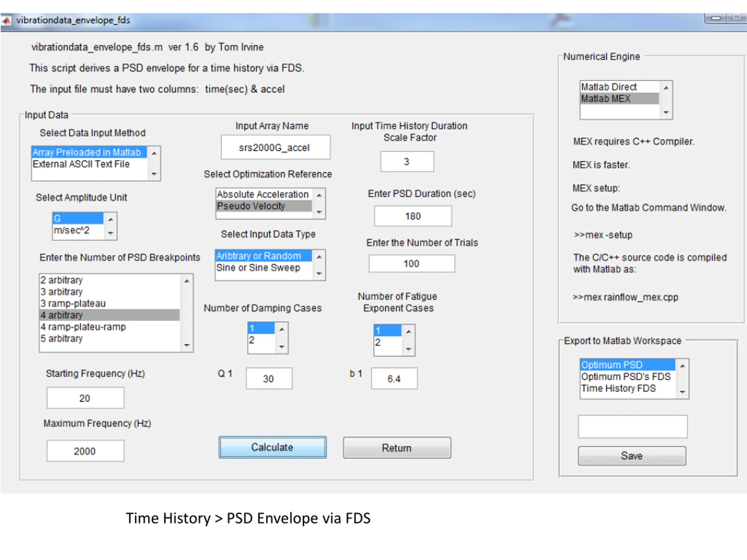Click the b 1 fatigue exponent field
This screenshot has width=747, height=560.
pos(394,378)
